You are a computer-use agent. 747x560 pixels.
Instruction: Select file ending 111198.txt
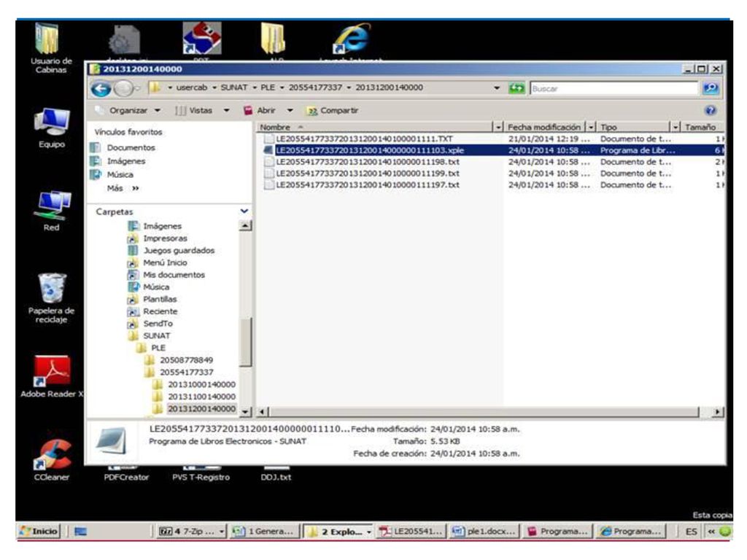point(368,162)
